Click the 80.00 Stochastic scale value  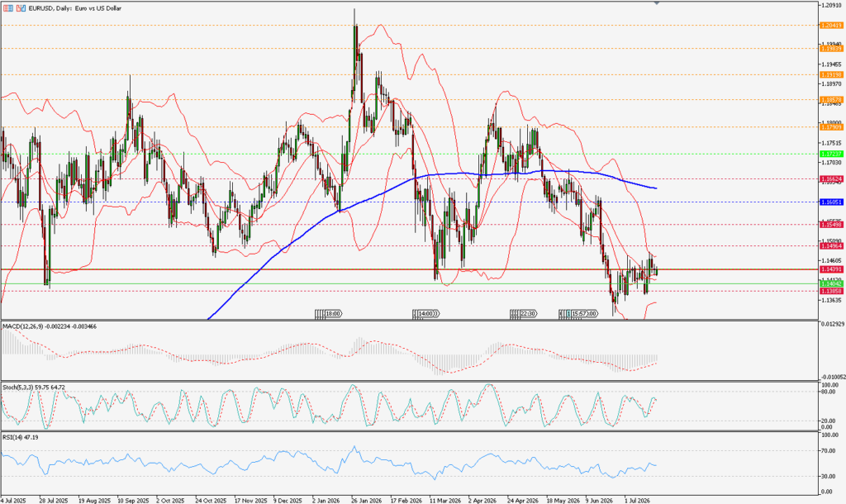[829, 392]
